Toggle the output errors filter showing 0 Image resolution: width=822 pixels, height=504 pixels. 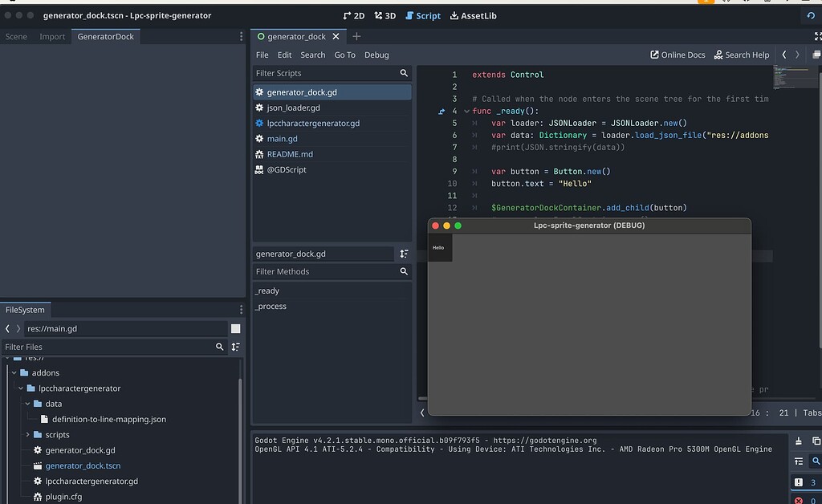click(x=805, y=500)
